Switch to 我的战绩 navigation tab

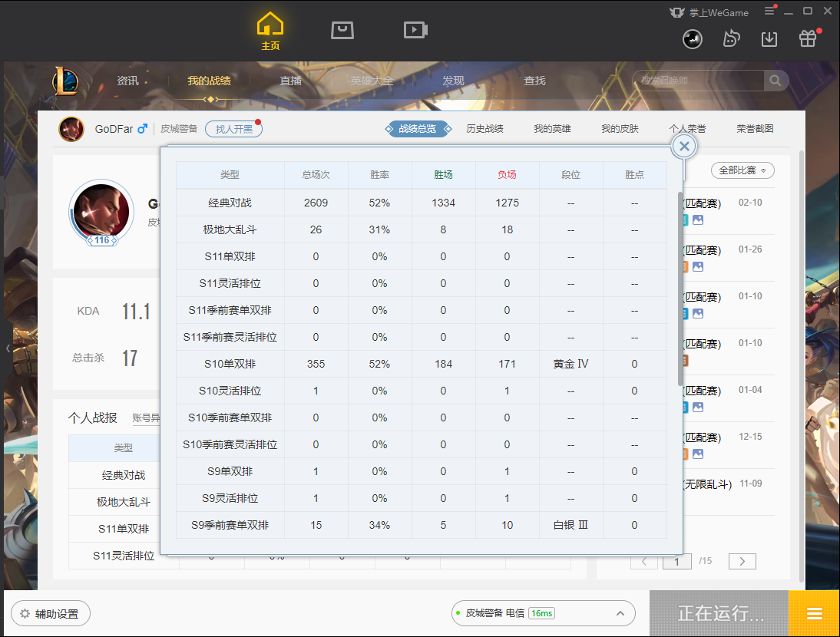pyautogui.click(x=209, y=81)
